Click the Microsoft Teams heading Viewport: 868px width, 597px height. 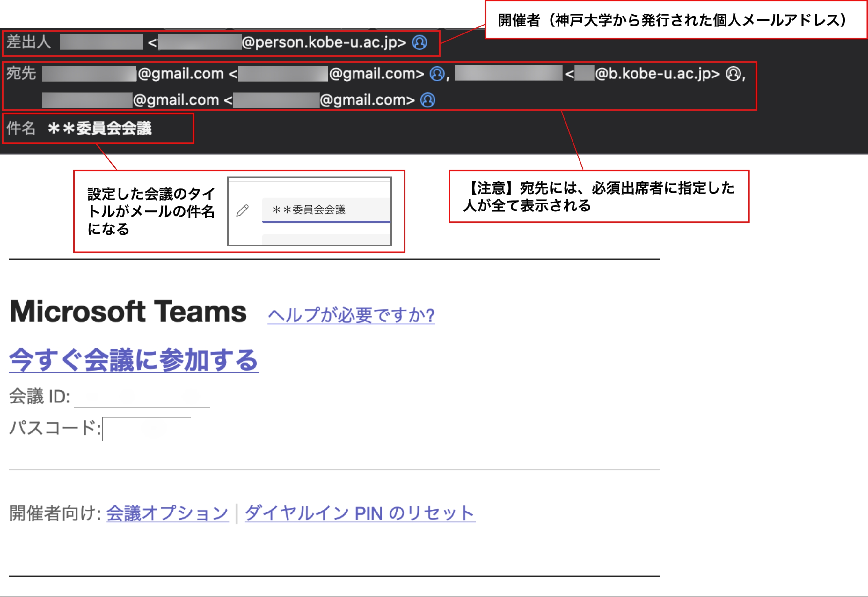128,312
